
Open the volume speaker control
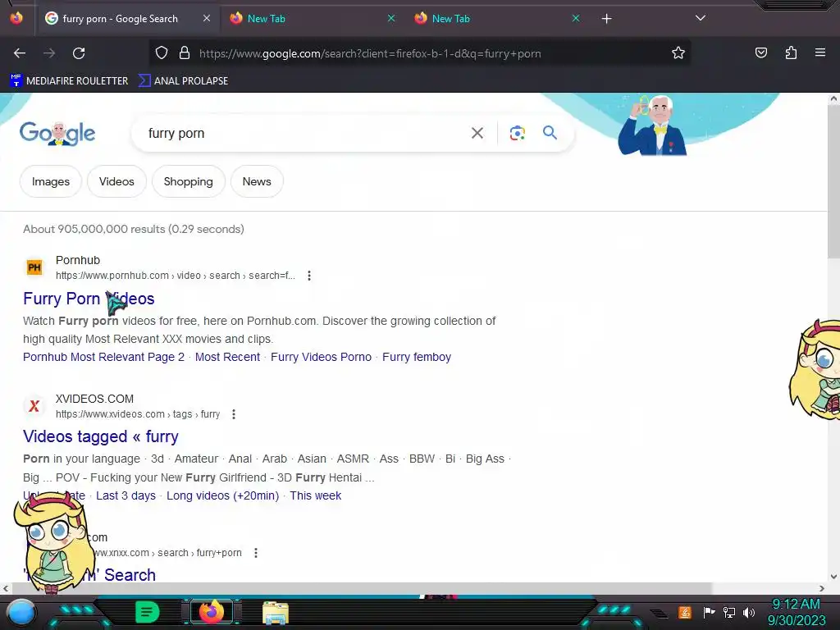pyautogui.click(x=749, y=612)
